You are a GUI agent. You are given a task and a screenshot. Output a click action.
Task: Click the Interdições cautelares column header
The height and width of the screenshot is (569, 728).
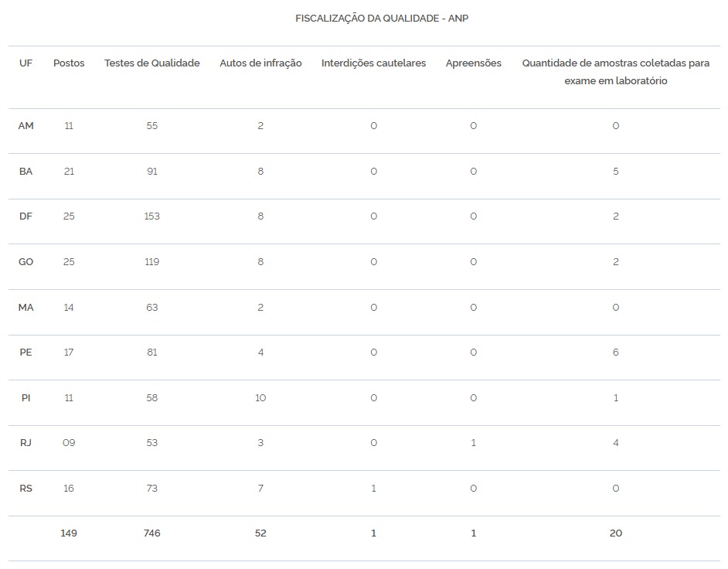(373, 63)
